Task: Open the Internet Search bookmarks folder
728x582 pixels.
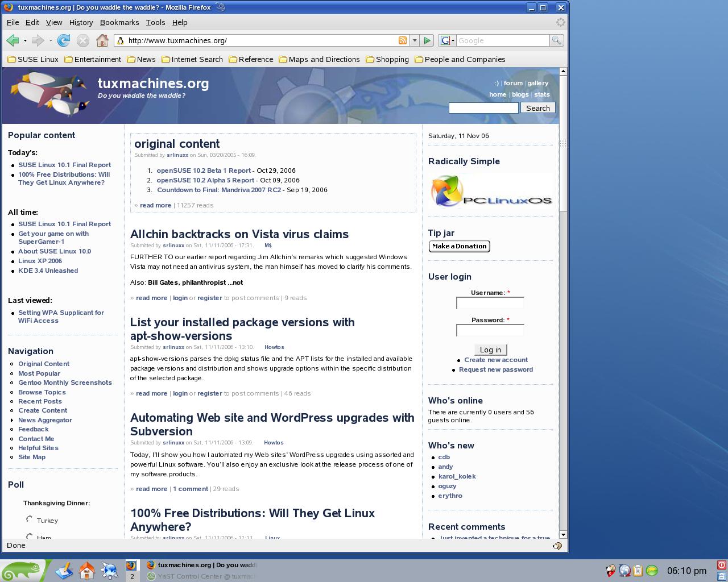Action: click(x=192, y=59)
